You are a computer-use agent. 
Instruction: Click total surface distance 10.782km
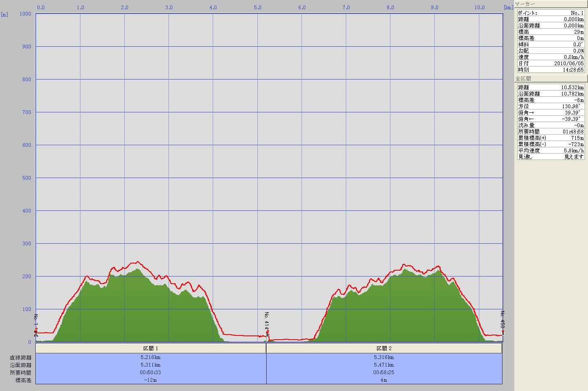573,94
